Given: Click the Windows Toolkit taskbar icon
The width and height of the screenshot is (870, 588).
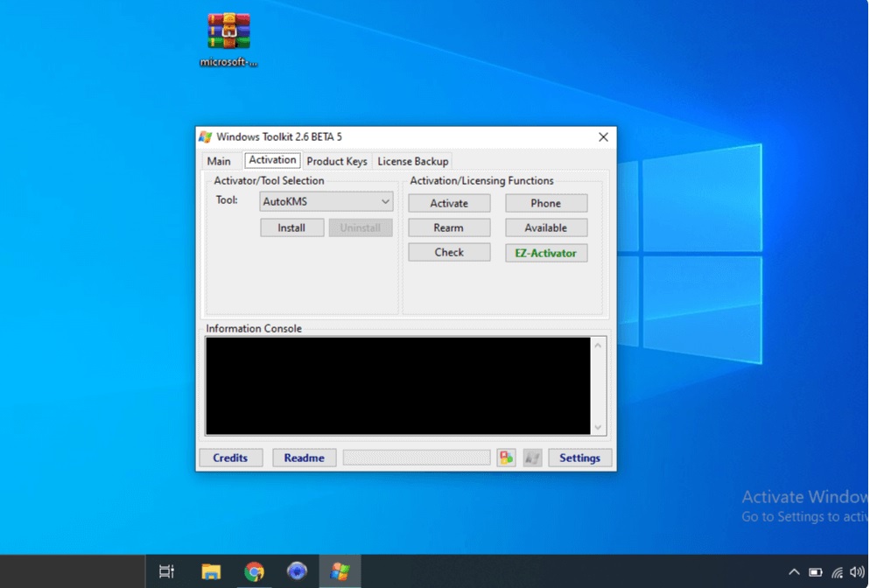Looking at the screenshot, I should pos(340,571).
